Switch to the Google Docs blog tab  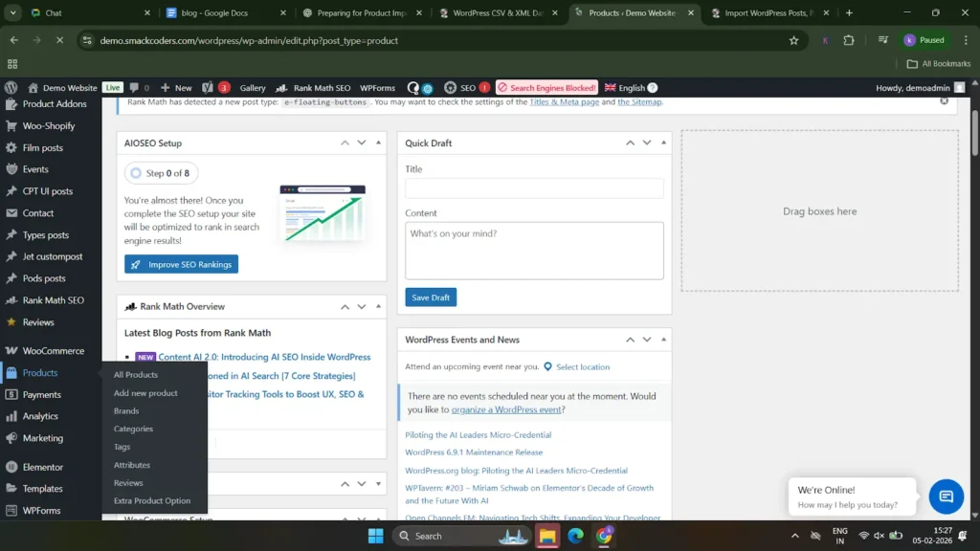(x=214, y=13)
